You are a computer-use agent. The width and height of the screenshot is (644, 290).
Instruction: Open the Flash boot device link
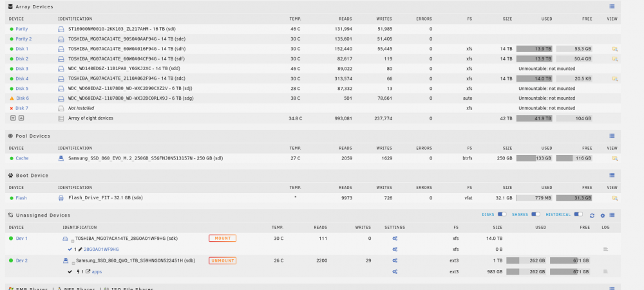pos(21,197)
